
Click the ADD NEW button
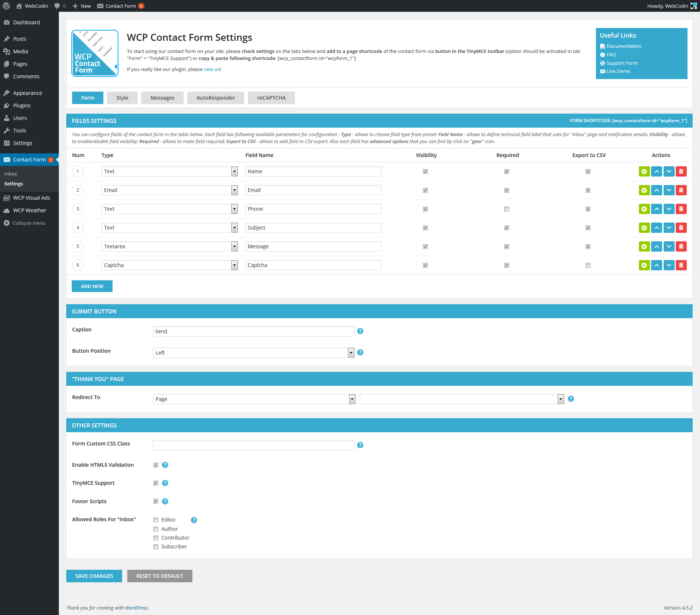click(x=92, y=286)
